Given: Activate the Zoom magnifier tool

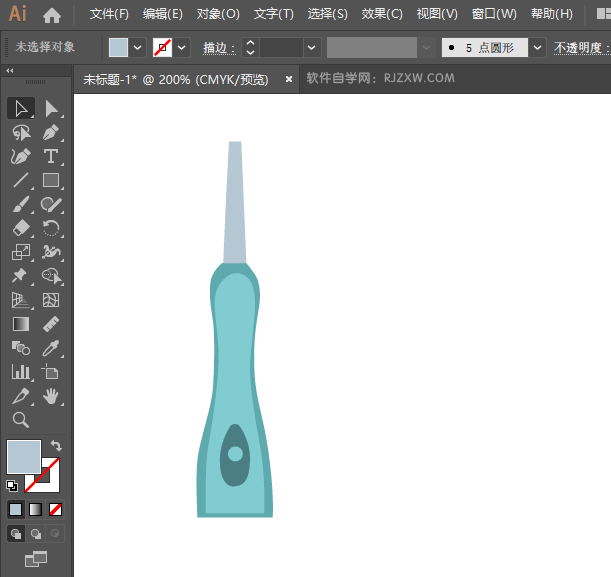Looking at the screenshot, I should [x=20, y=420].
